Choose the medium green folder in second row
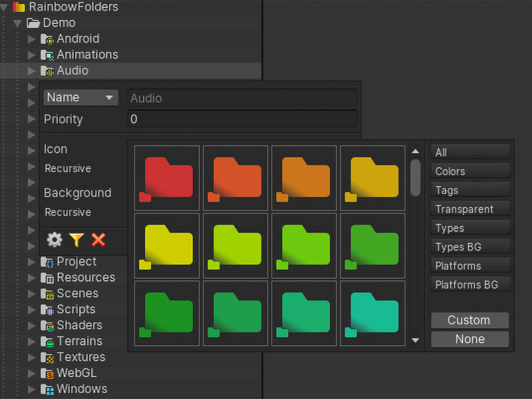This screenshot has width=532, height=399. tap(372, 245)
